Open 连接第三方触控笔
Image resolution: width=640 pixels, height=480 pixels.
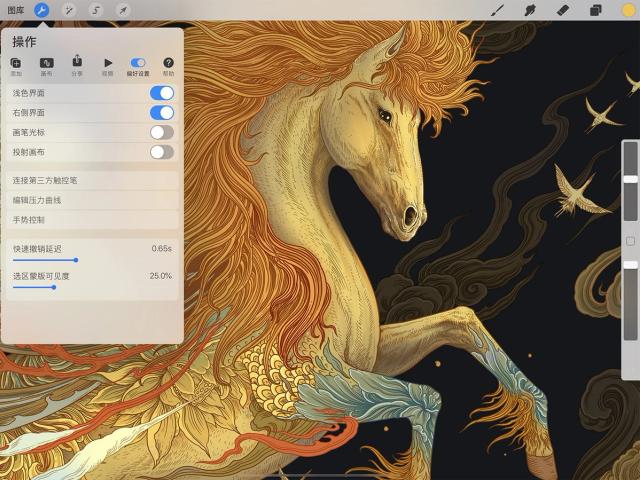point(93,180)
